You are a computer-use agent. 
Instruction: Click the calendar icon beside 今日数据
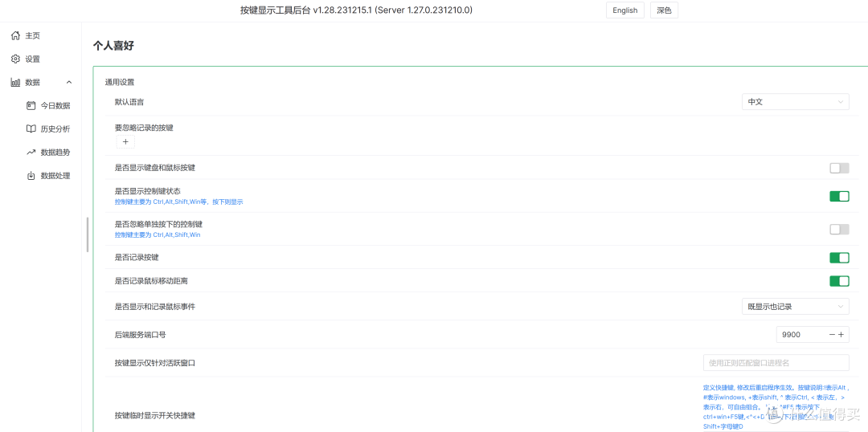click(31, 106)
